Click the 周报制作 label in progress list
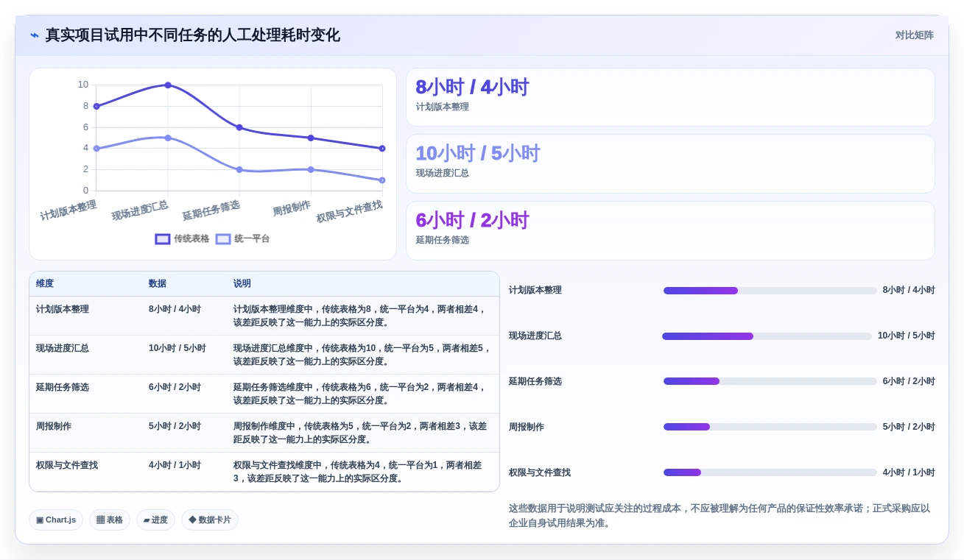 tap(527, 428)
